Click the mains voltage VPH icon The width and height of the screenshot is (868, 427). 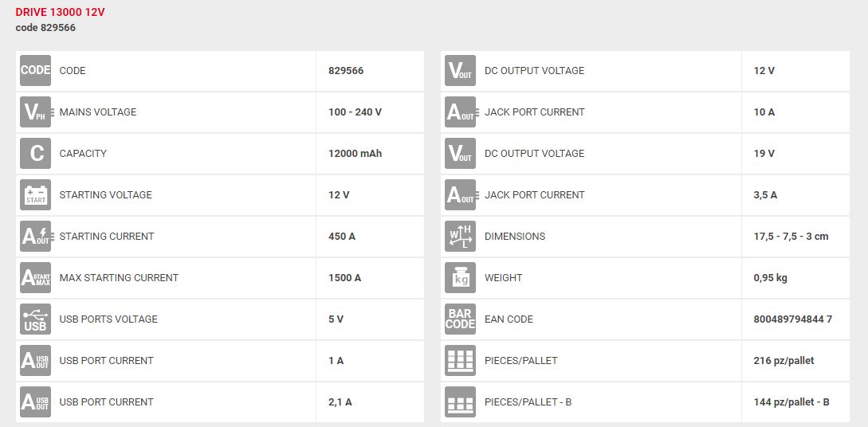point(35,112)
